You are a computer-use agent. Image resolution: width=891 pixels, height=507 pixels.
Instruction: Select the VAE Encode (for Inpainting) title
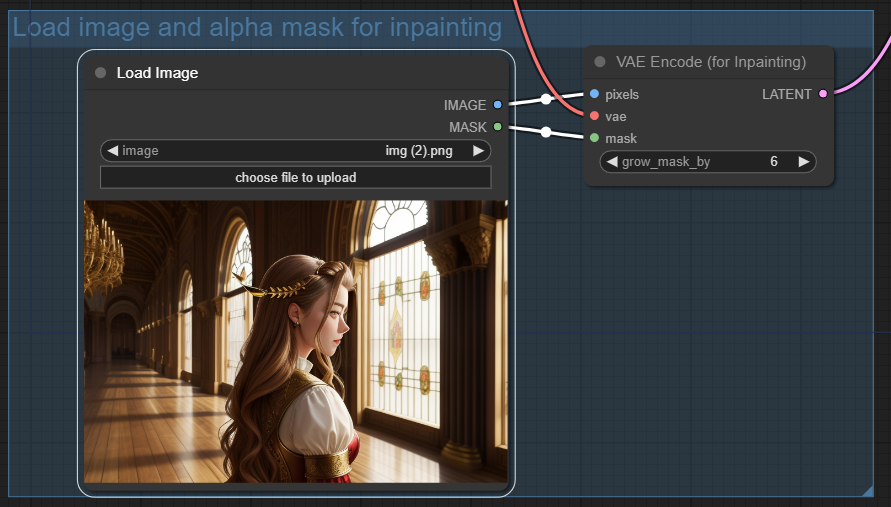click(x=711, y=62)
